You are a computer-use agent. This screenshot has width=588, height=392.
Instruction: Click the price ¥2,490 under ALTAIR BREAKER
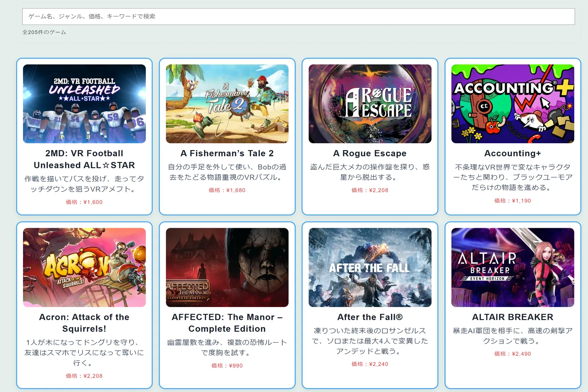(x=513, y=354)
